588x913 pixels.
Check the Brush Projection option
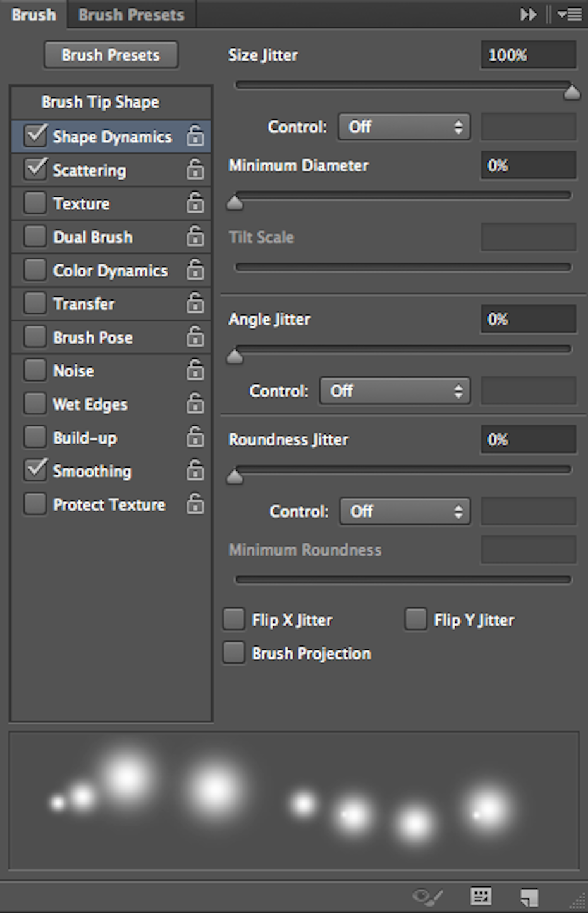(x=233, y=652)
